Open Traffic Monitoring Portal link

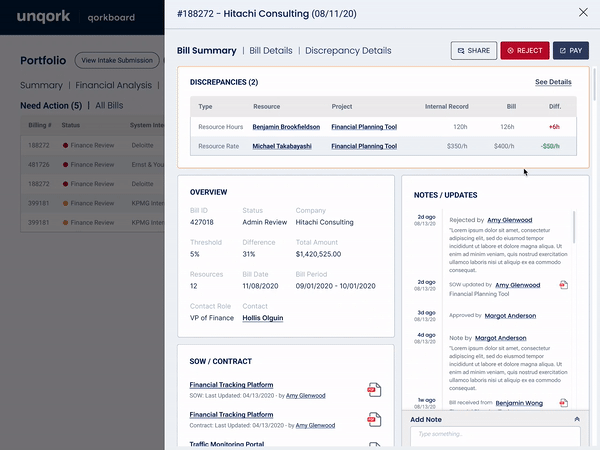[x=227, y=444]
